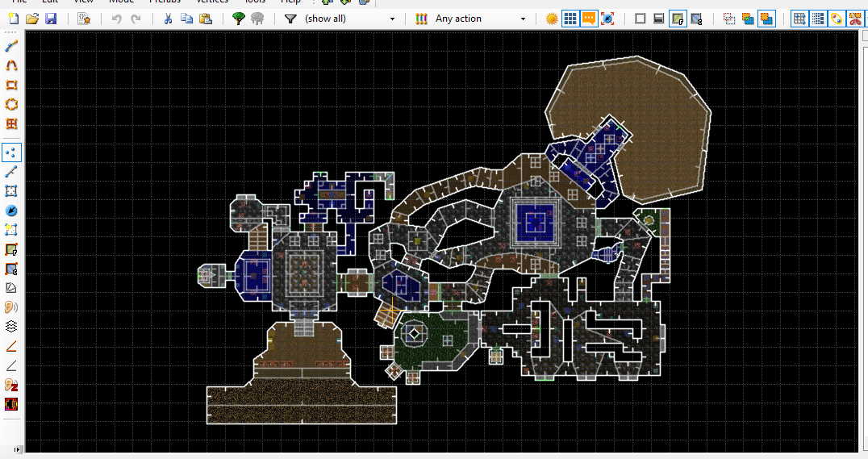This screenshot has height=459, width=868.
Task: Switch view to brightness levels mode
Action: [659, 19]
